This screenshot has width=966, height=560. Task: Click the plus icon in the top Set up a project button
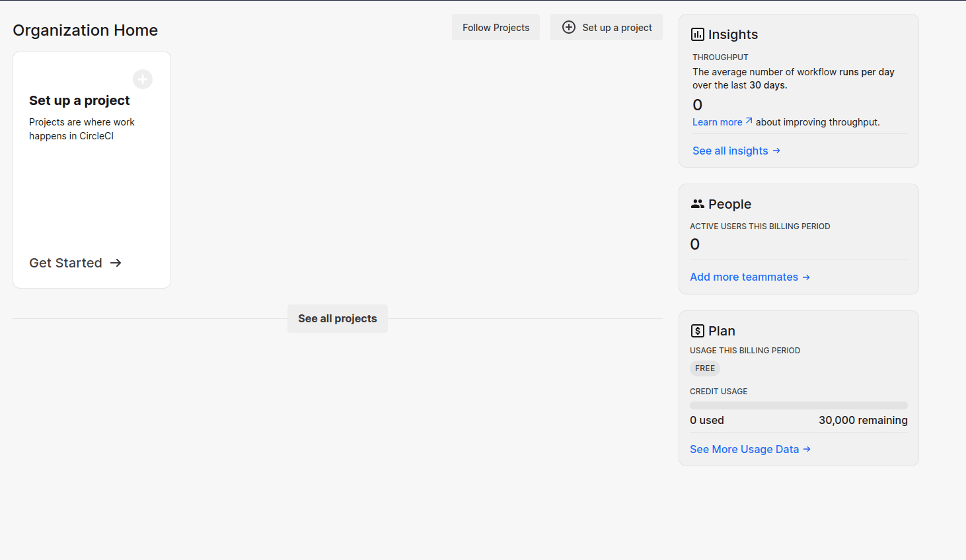pyautogui.click(x=568, y=27)
